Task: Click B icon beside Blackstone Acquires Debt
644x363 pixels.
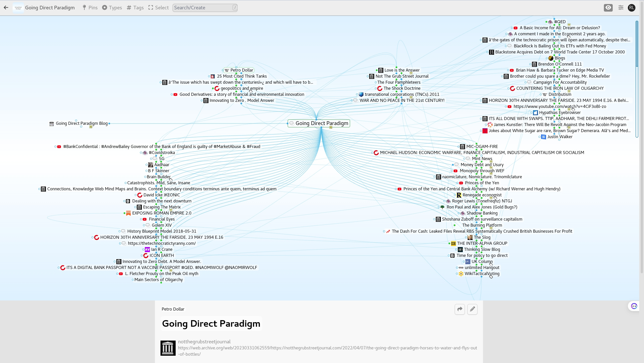Action: click(x=491, y=52)
